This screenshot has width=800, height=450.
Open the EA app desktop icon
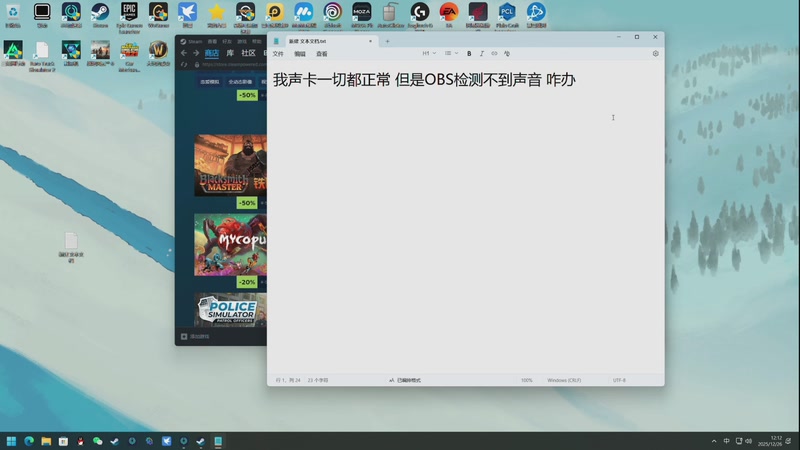pos(449,15)
